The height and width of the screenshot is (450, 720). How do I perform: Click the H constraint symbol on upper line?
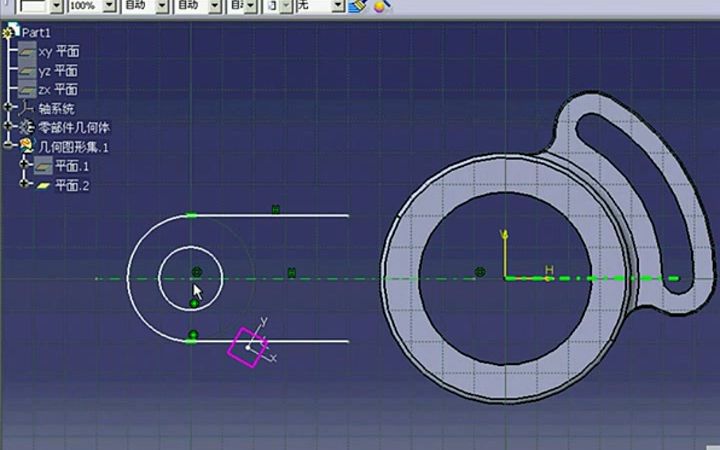[x=276, y=210]
